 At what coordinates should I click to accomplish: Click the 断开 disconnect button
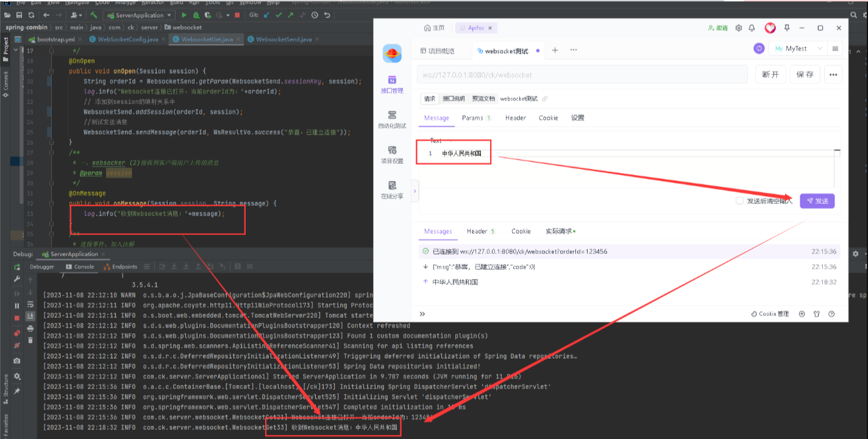point(770,74)
